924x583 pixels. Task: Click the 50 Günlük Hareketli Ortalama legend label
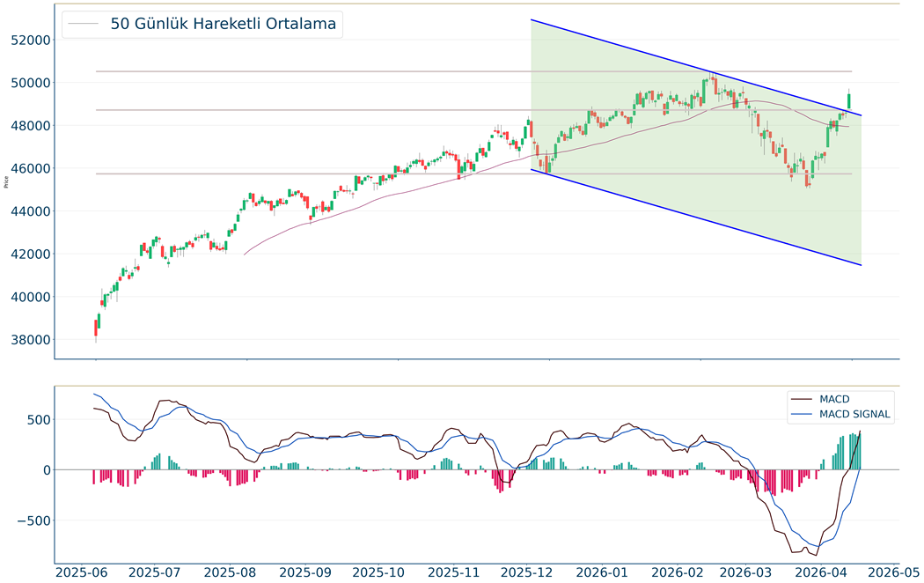223,24
